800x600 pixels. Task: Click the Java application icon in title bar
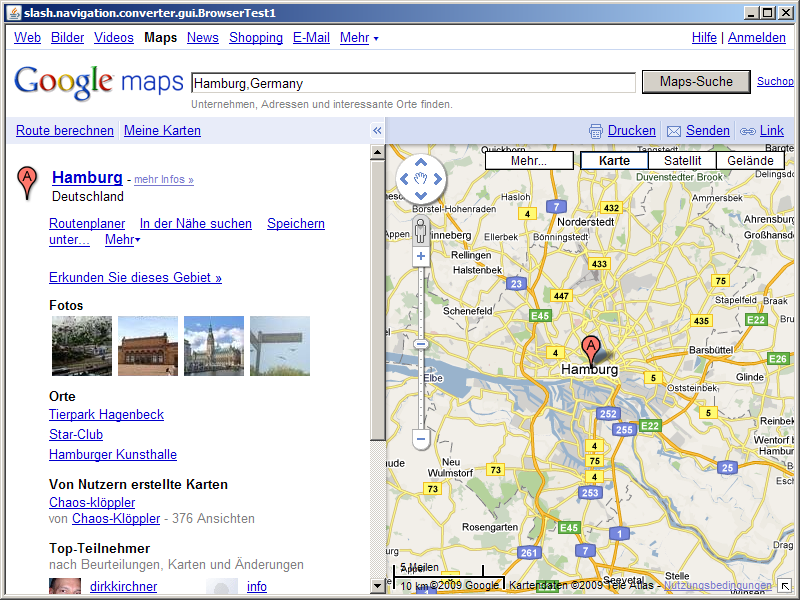pyautogui.click(x=14, y=13)
